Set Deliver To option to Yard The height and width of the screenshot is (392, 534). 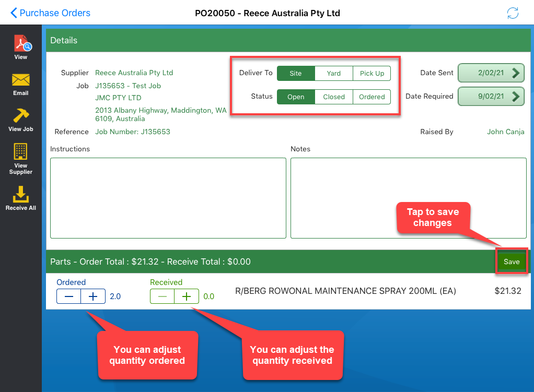(x=334, y=74)
